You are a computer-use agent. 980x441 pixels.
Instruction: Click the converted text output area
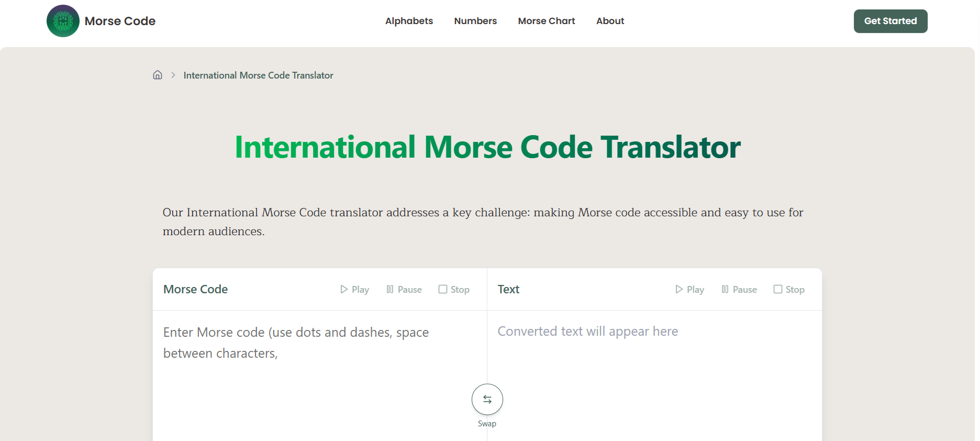[x=654, y=376]
